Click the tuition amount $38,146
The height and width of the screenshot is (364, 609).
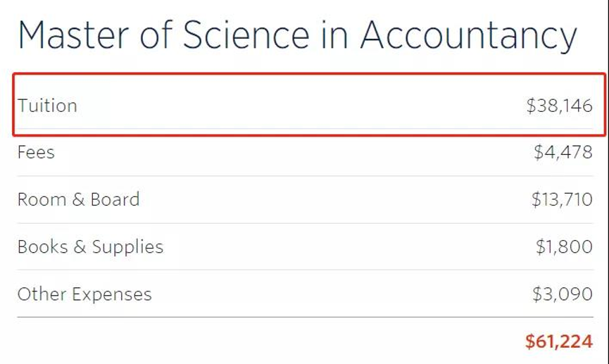[559, 106]
